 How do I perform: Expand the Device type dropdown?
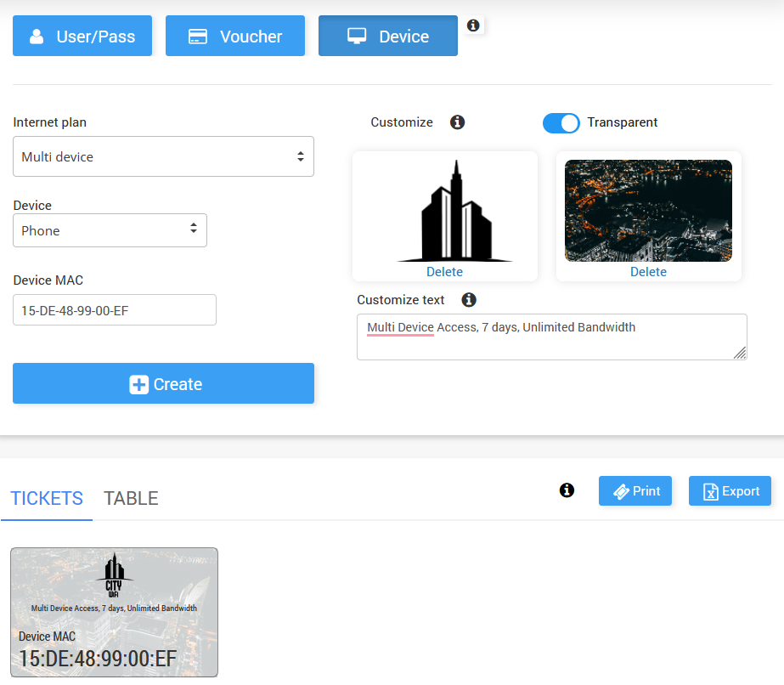[110, 230]
